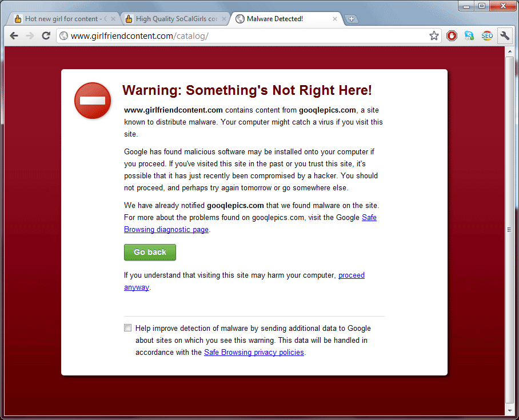This screenshot has width=519, height=420.
Task: Open the wrench settings menu
Action: pos(505,36)
